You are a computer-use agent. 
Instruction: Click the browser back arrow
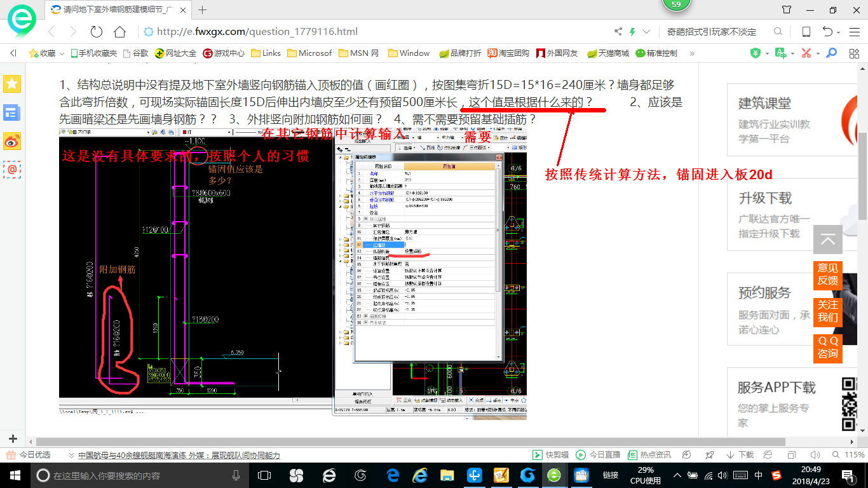point(52,32)
